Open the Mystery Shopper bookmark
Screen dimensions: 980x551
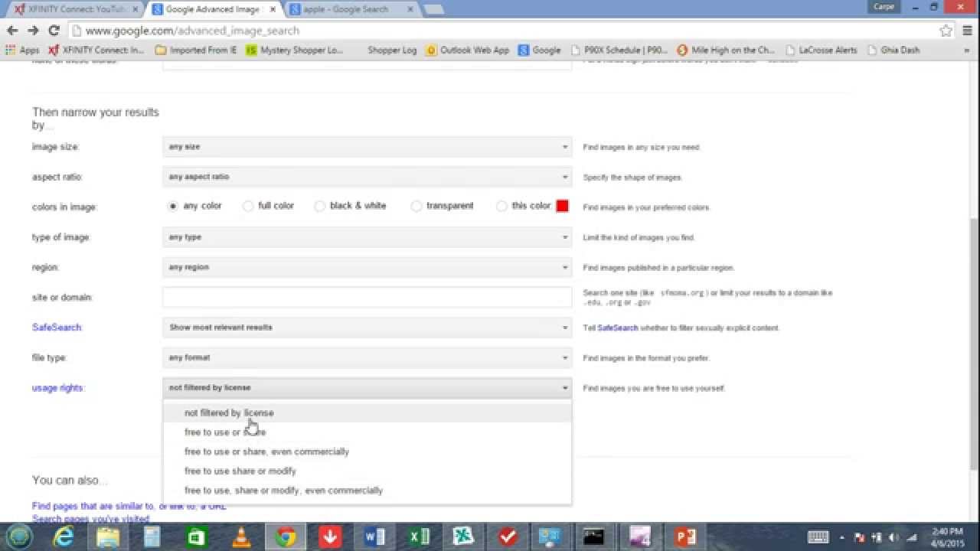pos(295,51)
